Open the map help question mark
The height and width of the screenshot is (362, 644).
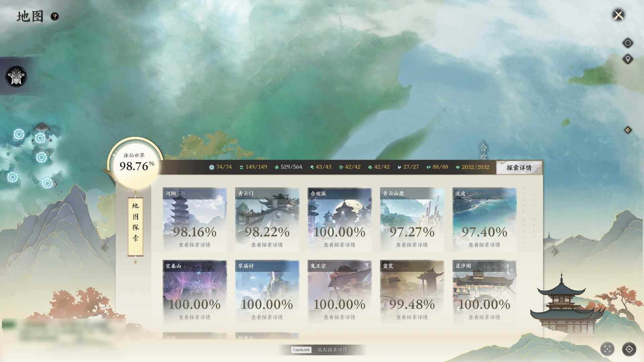pos(55,16)
